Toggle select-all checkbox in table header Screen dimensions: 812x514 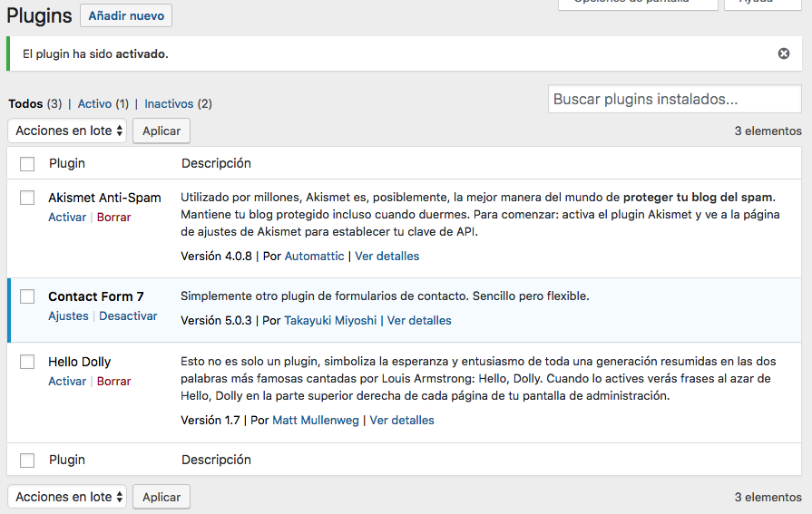click(27, 164)
